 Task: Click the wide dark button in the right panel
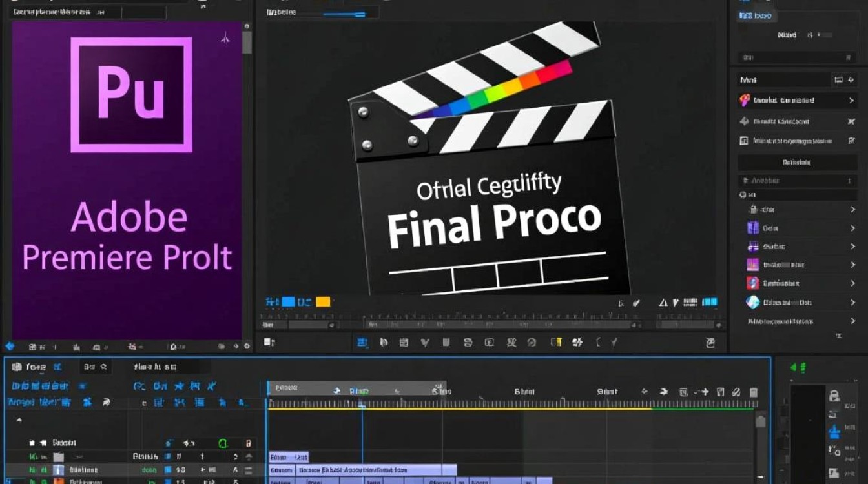click(x=798, y=162)
